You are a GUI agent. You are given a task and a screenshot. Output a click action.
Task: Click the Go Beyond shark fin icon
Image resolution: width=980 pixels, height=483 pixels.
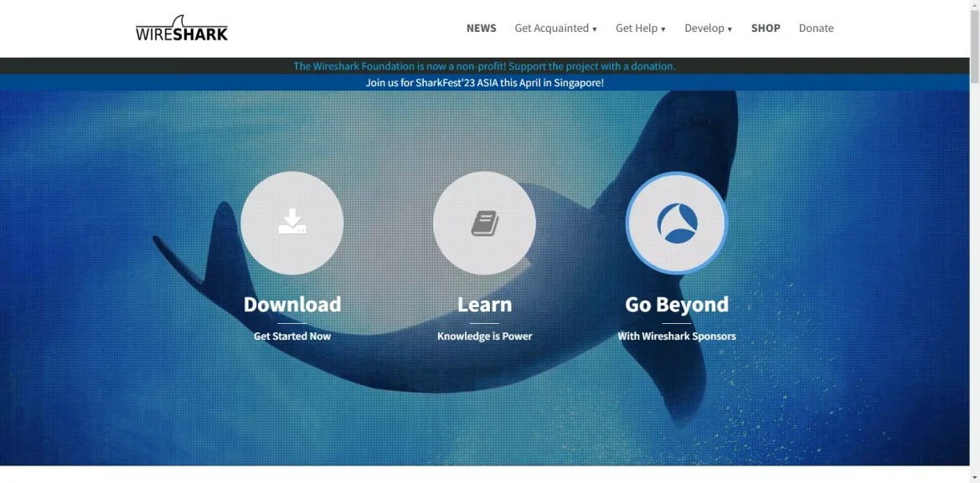(677, 223)
